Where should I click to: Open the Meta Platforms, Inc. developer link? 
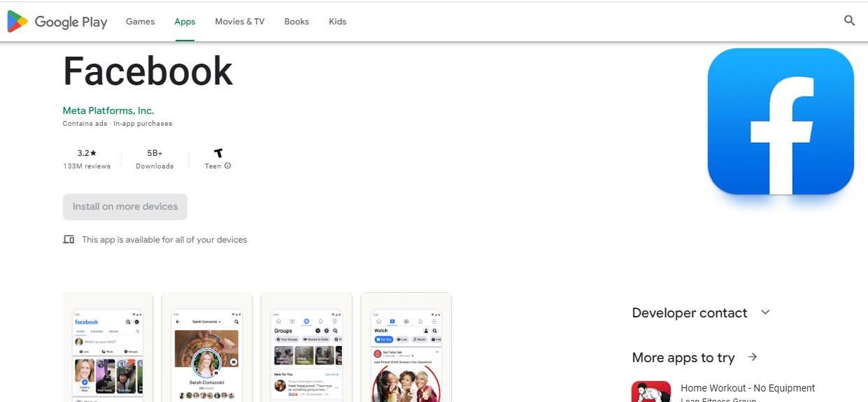(108, 110)
